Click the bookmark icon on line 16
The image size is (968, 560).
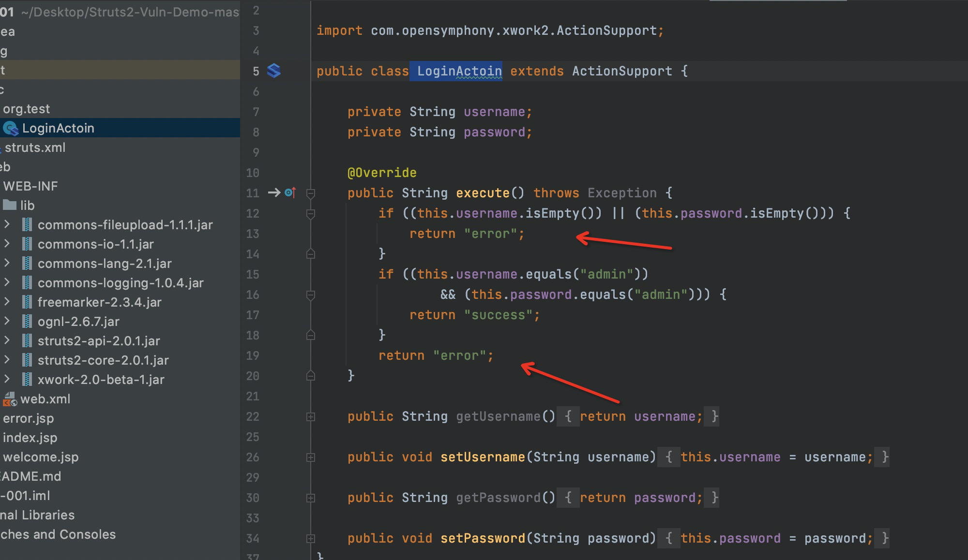[310, 294]
